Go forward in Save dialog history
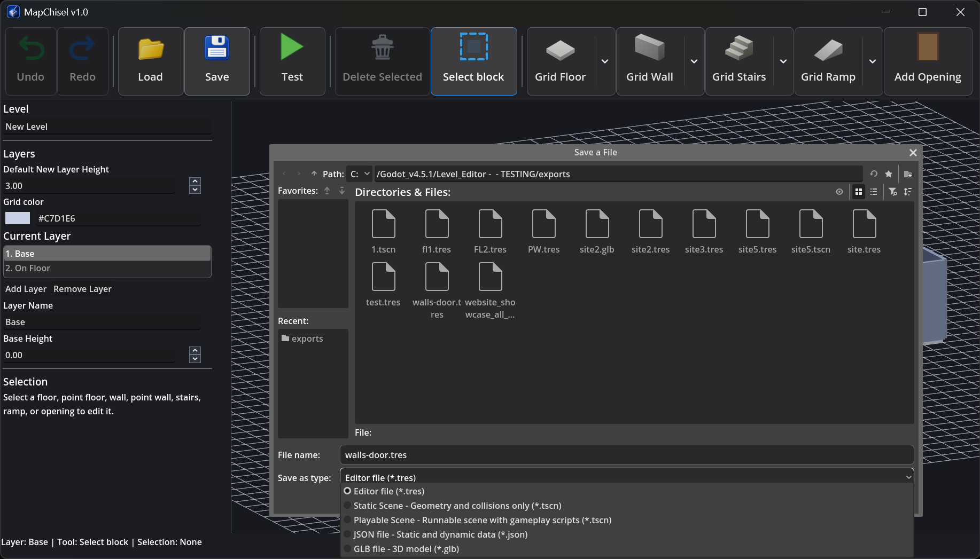The height and width of the screenshot is (559, 980). click(x=299, y=174)
